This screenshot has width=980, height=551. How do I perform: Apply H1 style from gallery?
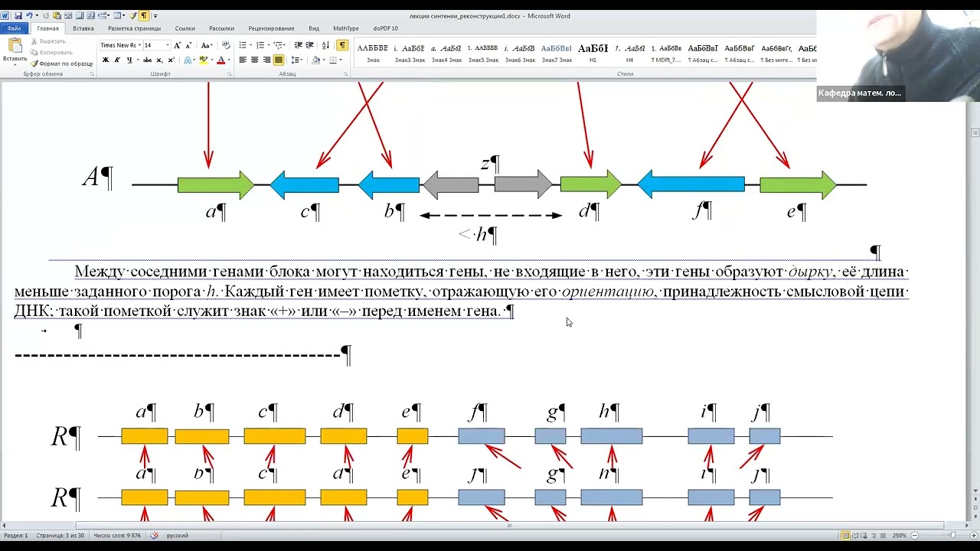pos(593,53)
